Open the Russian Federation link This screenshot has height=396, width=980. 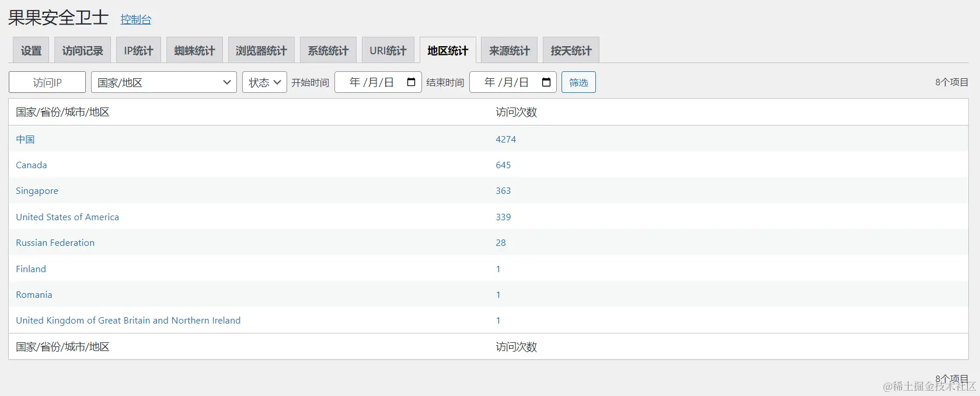pyautogui.click(x=55, y=243)
